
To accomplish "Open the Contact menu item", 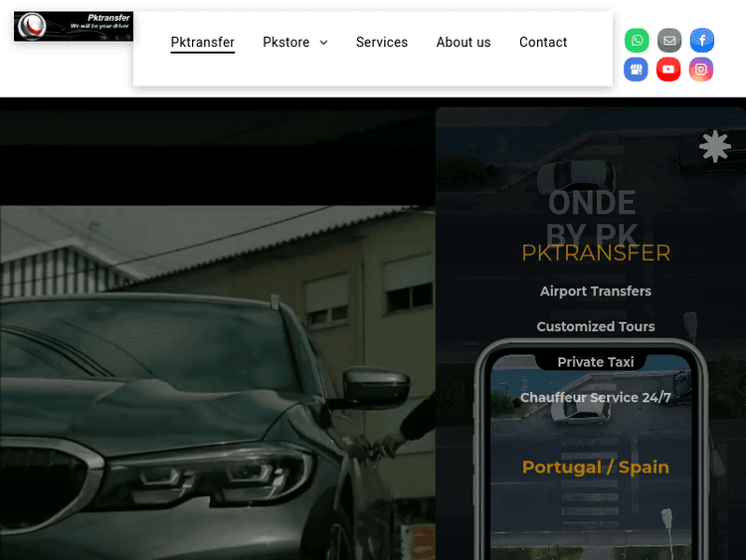I will tap(543, 43).
